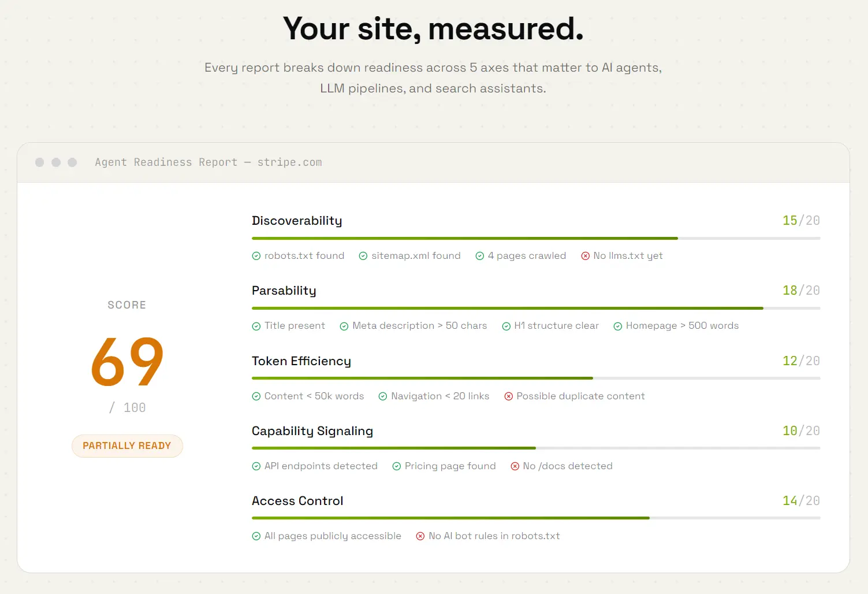Click the red X icon beside No /docs detected

515,466
